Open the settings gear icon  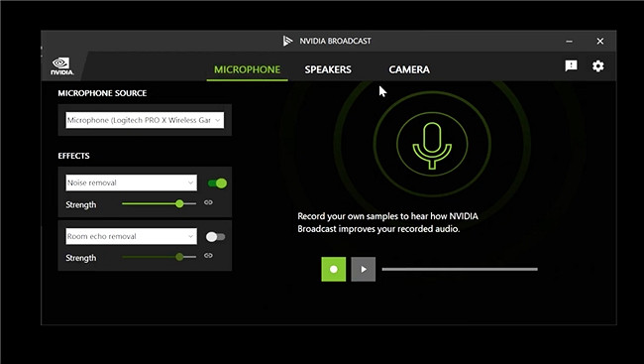point(598,65)
